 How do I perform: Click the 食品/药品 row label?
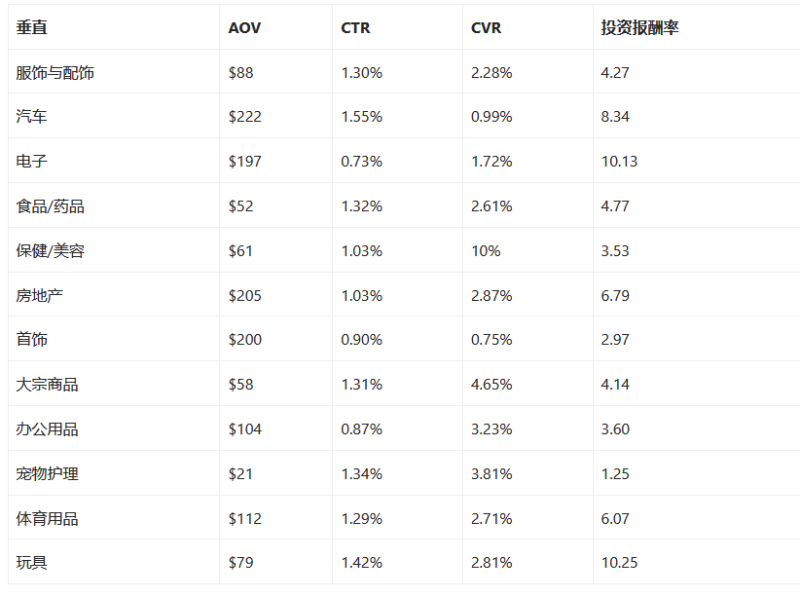50,206
